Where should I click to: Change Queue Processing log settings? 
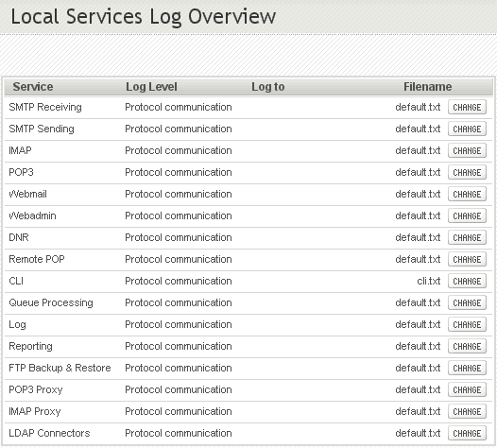coord(467,302)
